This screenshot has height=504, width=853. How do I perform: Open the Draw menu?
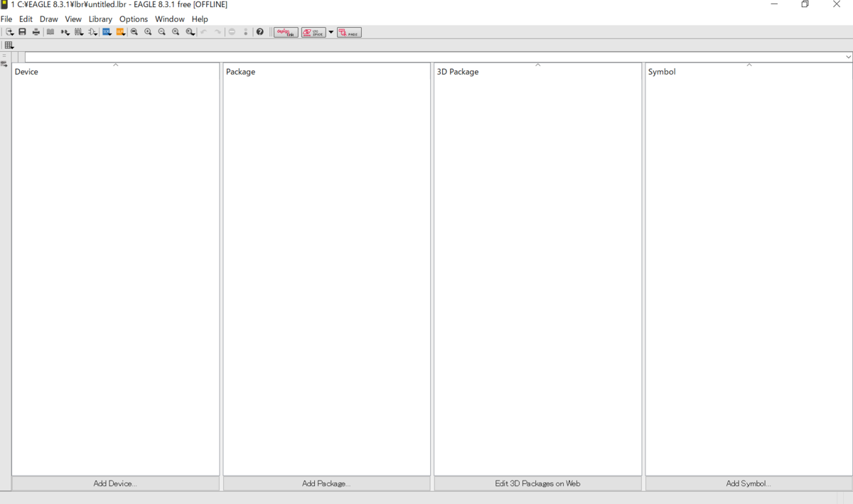click(49, 19)
